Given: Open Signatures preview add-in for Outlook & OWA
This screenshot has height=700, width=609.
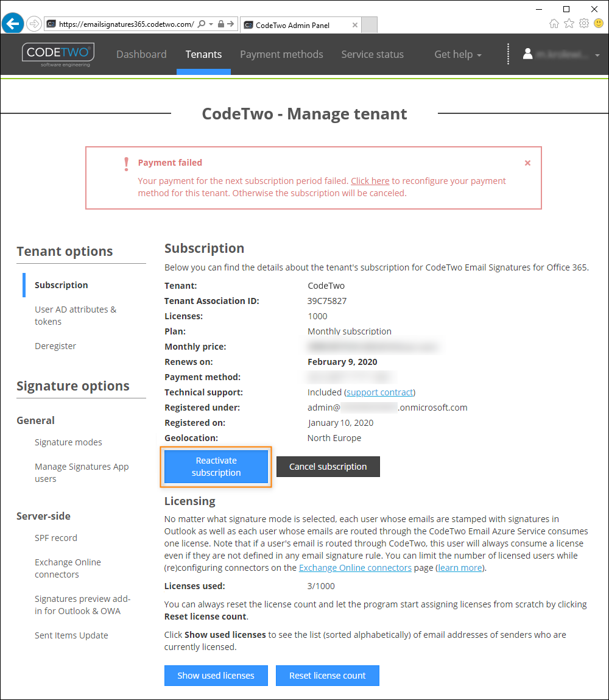Looking at the screenshot, I should point(83,605).
